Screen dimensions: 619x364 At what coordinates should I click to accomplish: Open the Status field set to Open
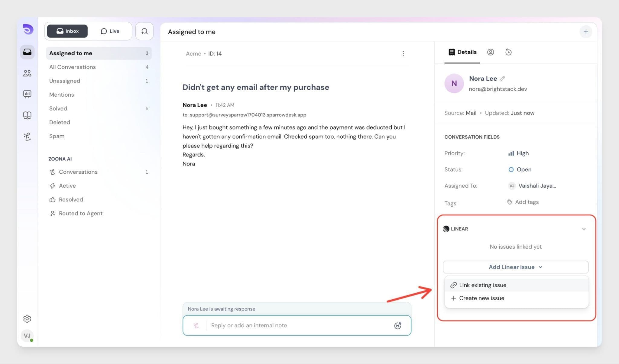point(520,169)
